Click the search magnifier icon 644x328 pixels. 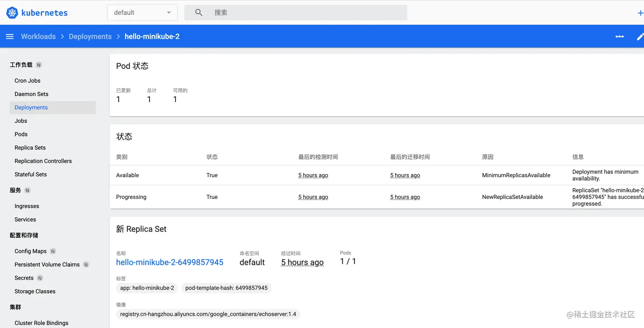[x=199, y=13]
